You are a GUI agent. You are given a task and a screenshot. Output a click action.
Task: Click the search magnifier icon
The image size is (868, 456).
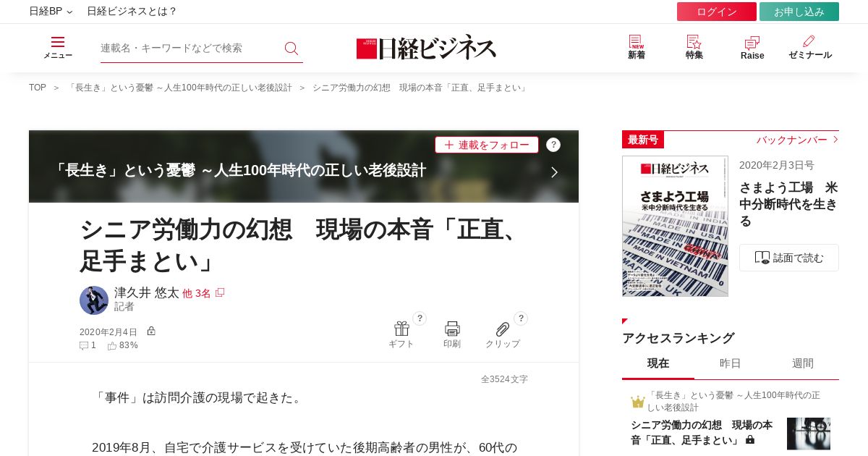point(292,48)
